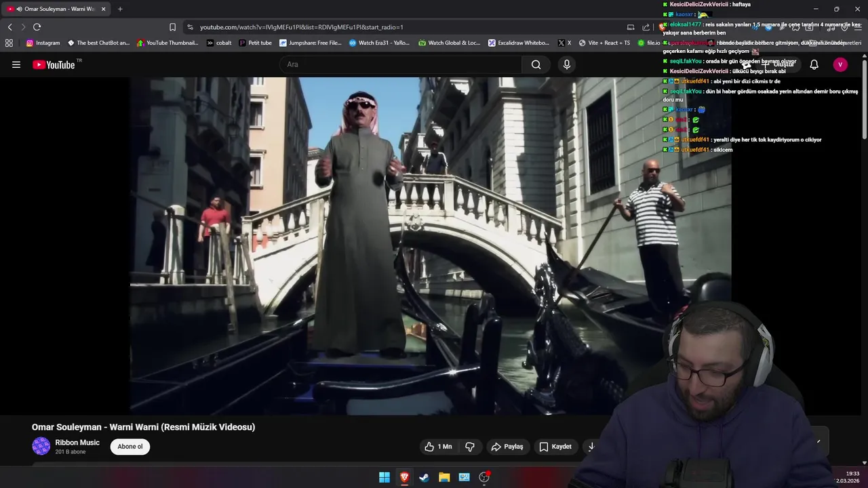
Task: Open Jumpshare: Free File bookmark
Action: click(311, 43)
